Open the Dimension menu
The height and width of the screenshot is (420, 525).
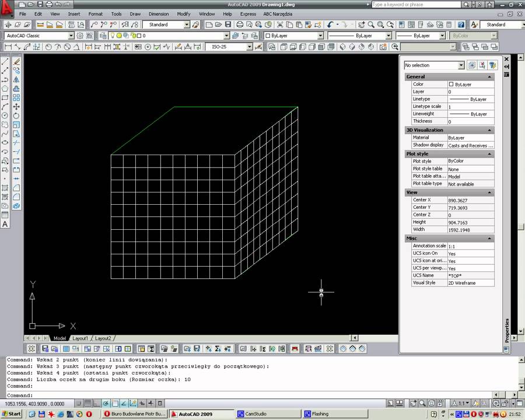(159, 14)
